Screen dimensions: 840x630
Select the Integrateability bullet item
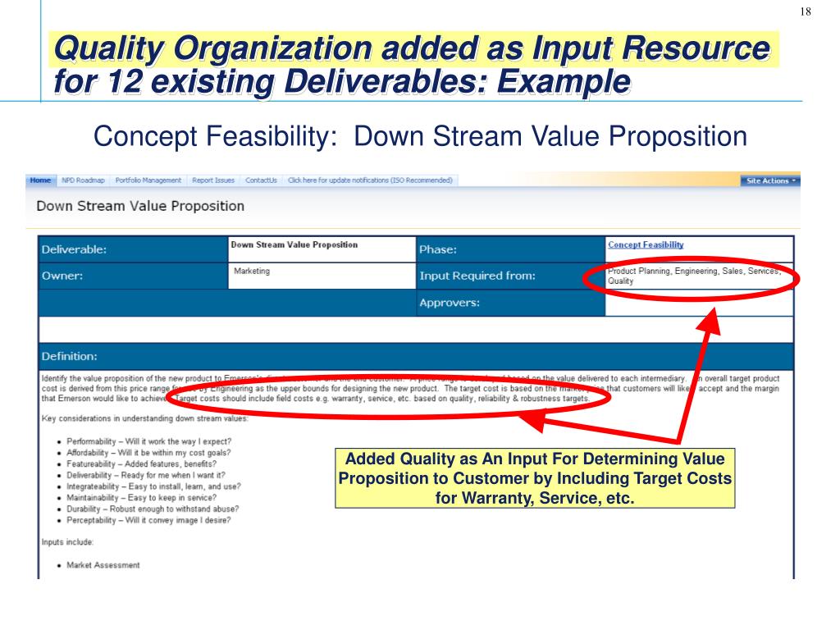coord(153,486)
